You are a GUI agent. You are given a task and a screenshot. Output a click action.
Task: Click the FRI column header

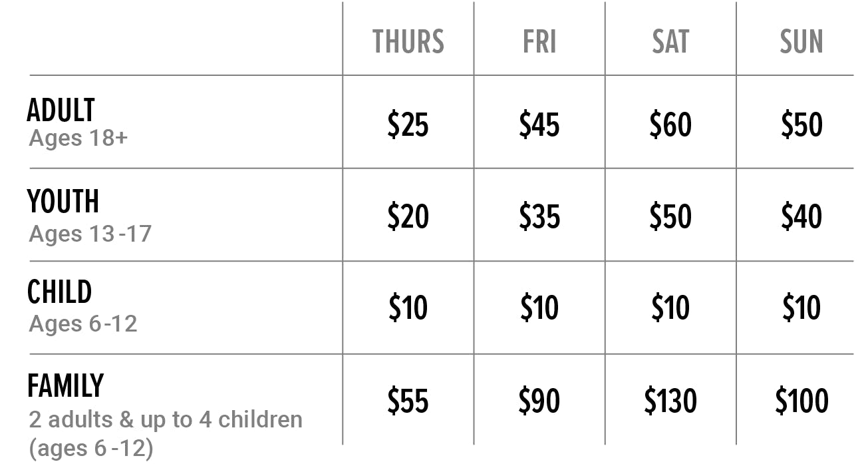(x=539, y=42)
